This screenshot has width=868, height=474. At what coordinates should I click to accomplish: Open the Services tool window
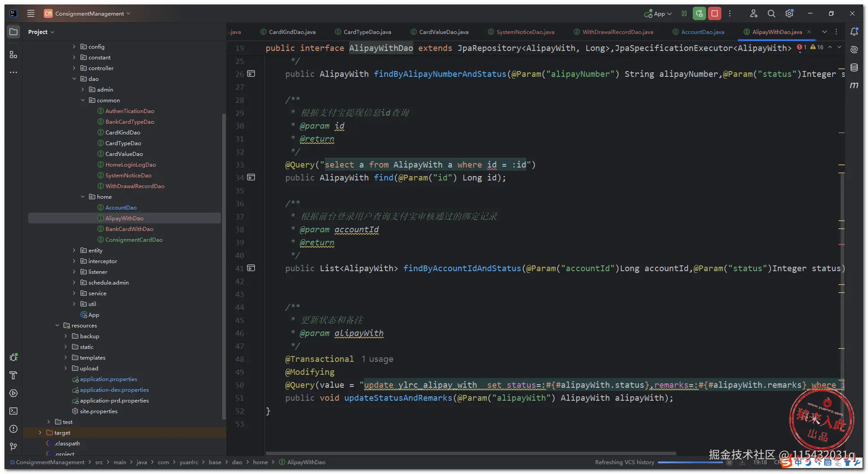[13, 393]
